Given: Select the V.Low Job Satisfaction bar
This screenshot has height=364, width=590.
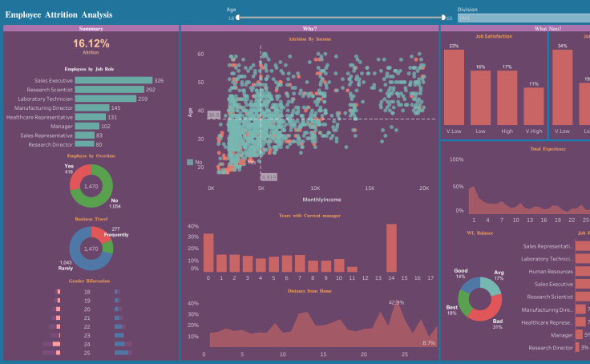Looking at the screenshot, I should [454, 87].
